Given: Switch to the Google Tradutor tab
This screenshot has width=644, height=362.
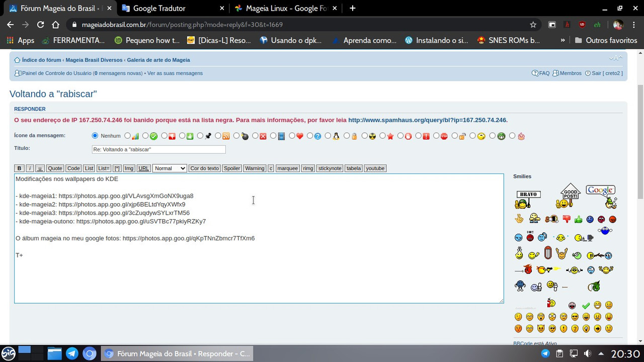Looking at the screenshot, I should click(173, 8).
